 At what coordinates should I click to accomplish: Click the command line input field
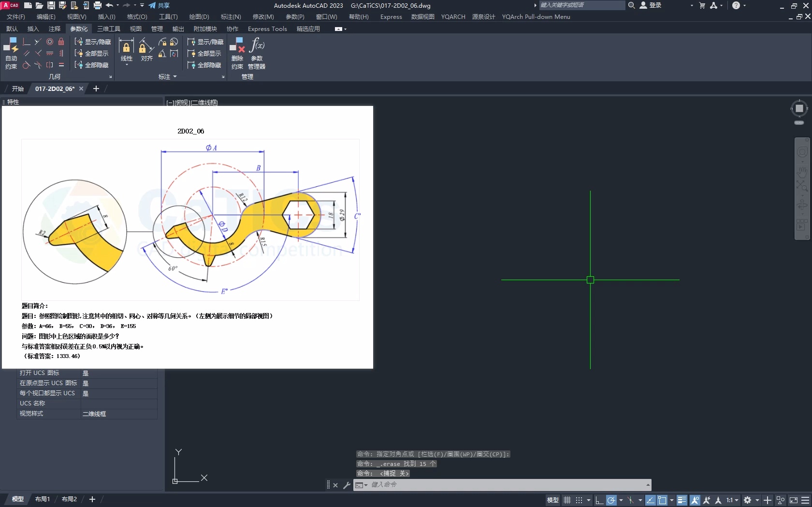tap(503, 485)
